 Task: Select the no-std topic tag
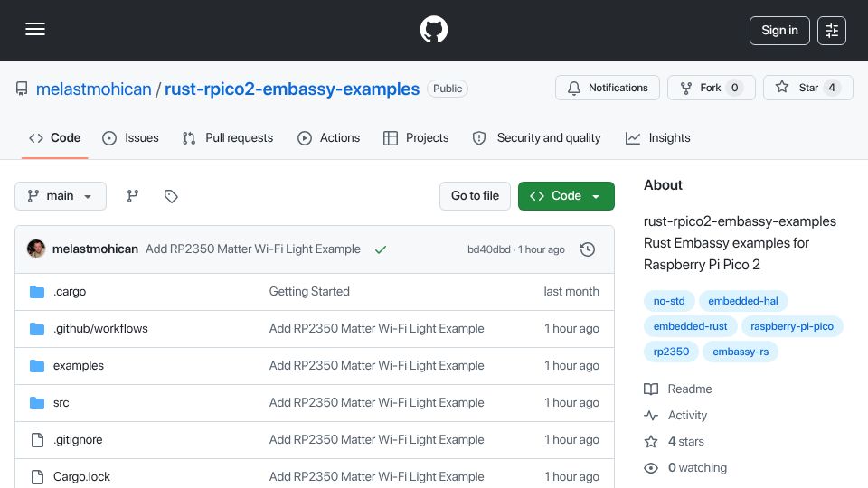(669, 301)
